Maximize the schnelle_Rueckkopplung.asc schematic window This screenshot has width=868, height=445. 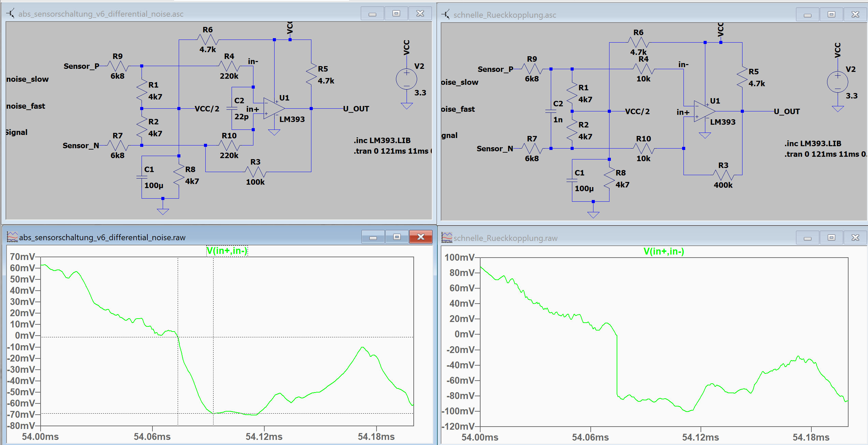coord(831,14)
